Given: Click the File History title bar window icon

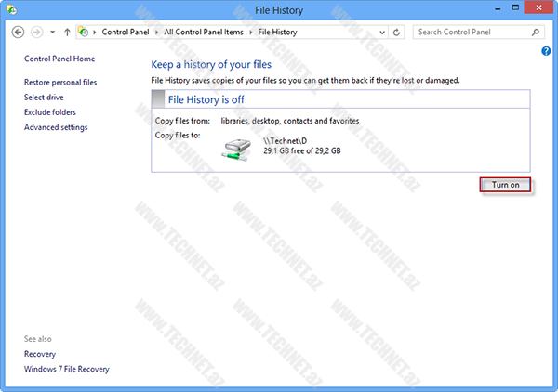Looking at the screenshot, I should [x=11, y=9].
